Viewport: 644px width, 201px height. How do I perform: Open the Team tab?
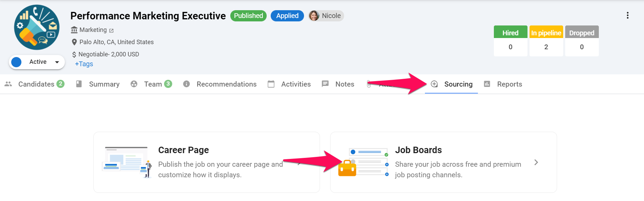(151, 84)
